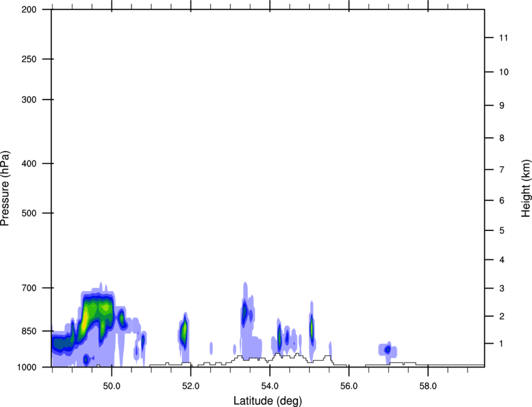Select the 850 pressure tick label
Image resolution: width=532 pixels, height=407 pixels.
(x=29, y=331)
